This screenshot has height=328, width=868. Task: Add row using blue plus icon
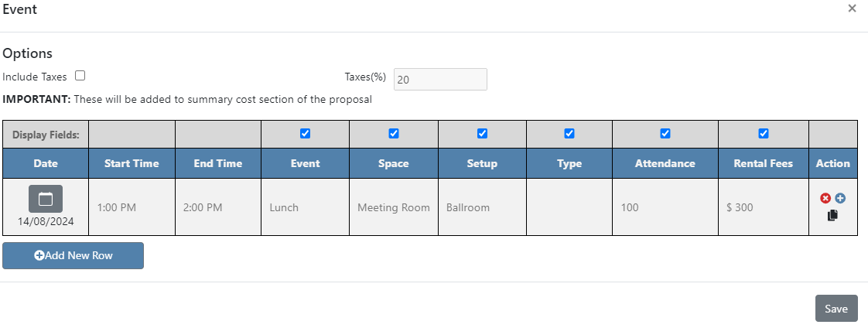click(840, 198)
